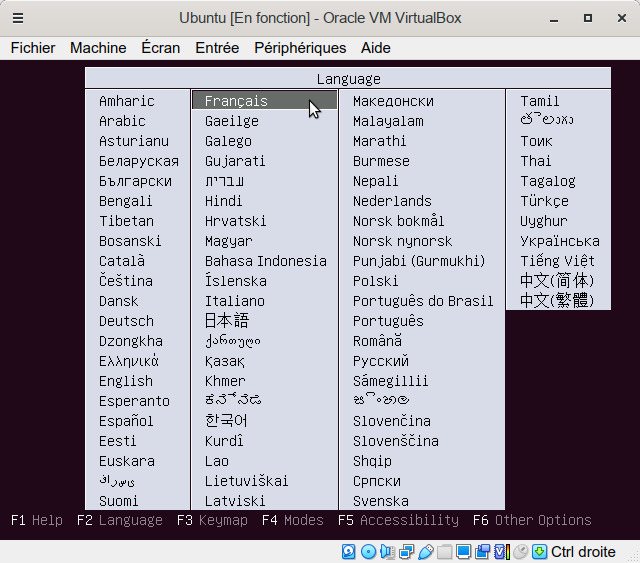Open the window menu icon in title bar
This screenshot has height=563, width=640.
(x=18, y=18)
